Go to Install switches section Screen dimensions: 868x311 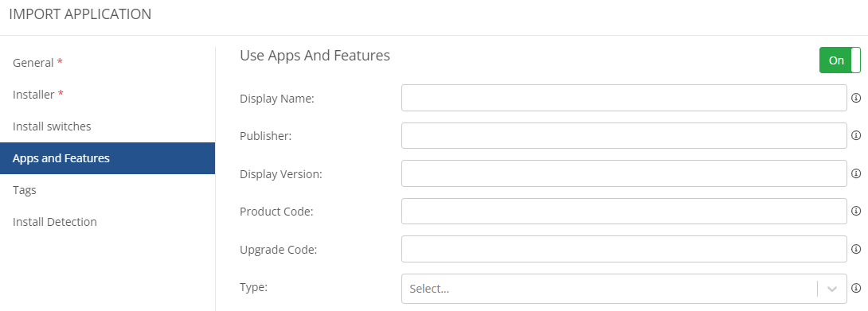click(108, 126)
